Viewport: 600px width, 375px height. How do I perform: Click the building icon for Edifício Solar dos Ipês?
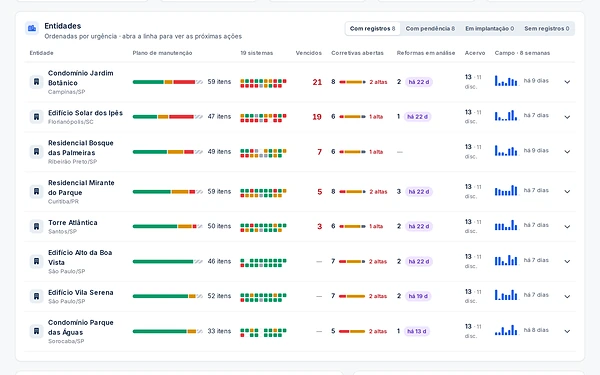(x=36, y=117)
